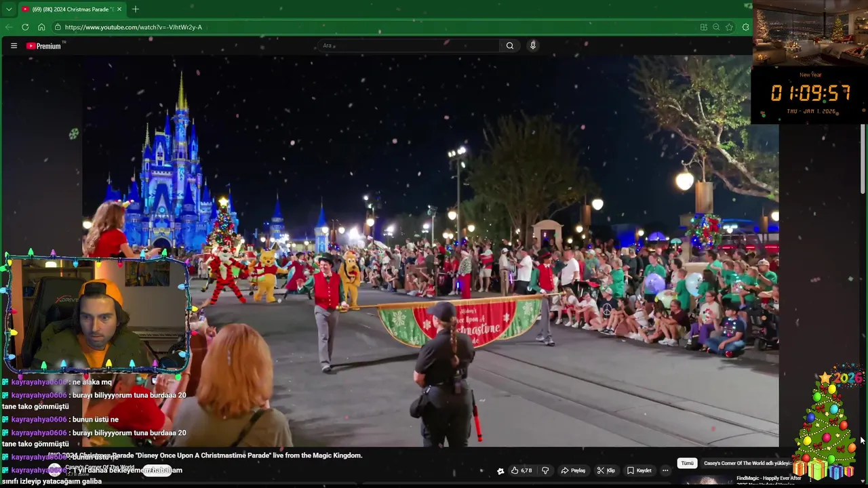Go to YouTube Premium home logo

(x=45, y=45)
